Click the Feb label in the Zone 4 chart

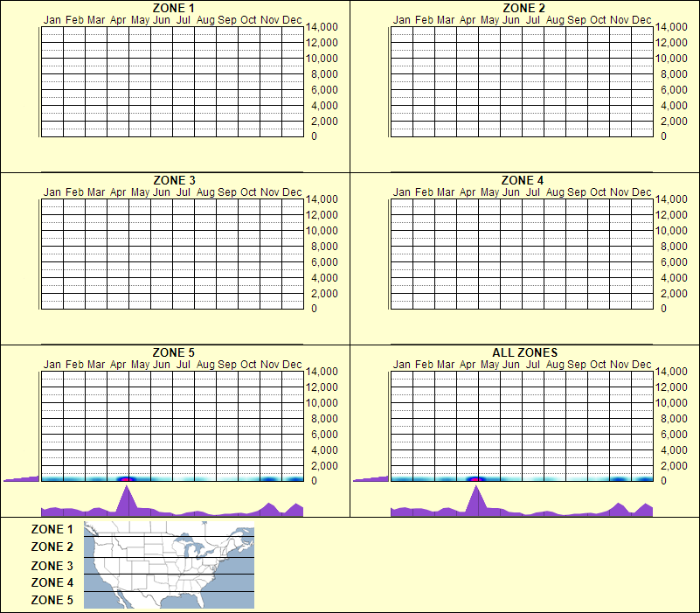[x=424, y=192]
